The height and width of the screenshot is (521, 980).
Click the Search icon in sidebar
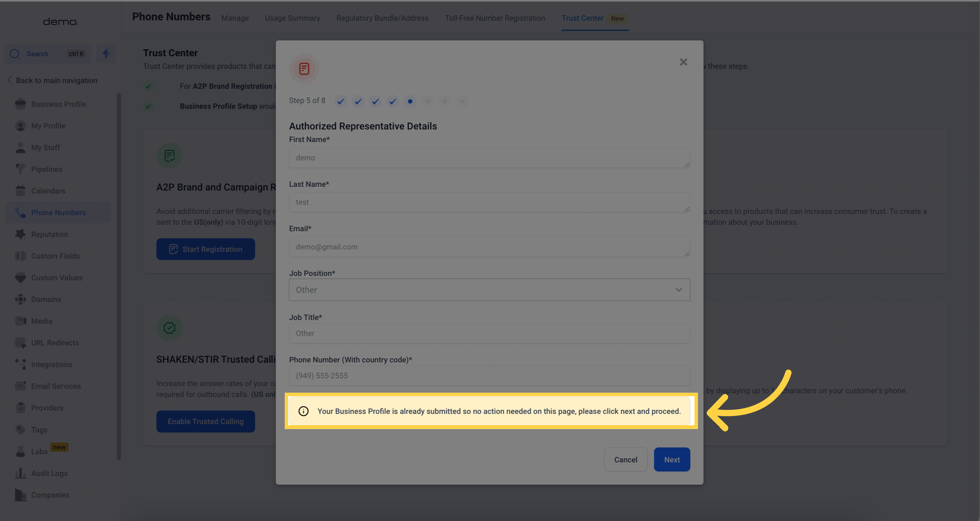(14, 53)
